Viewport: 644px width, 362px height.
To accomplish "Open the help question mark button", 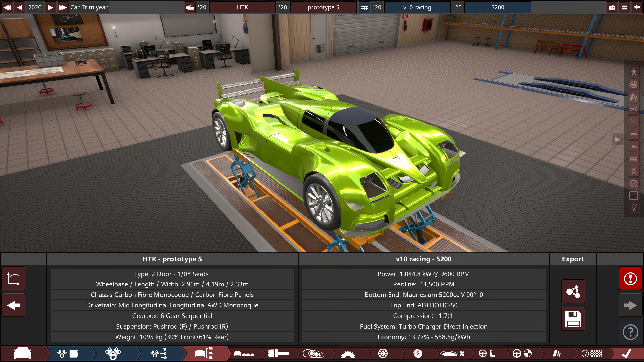I will pos(630,332).
